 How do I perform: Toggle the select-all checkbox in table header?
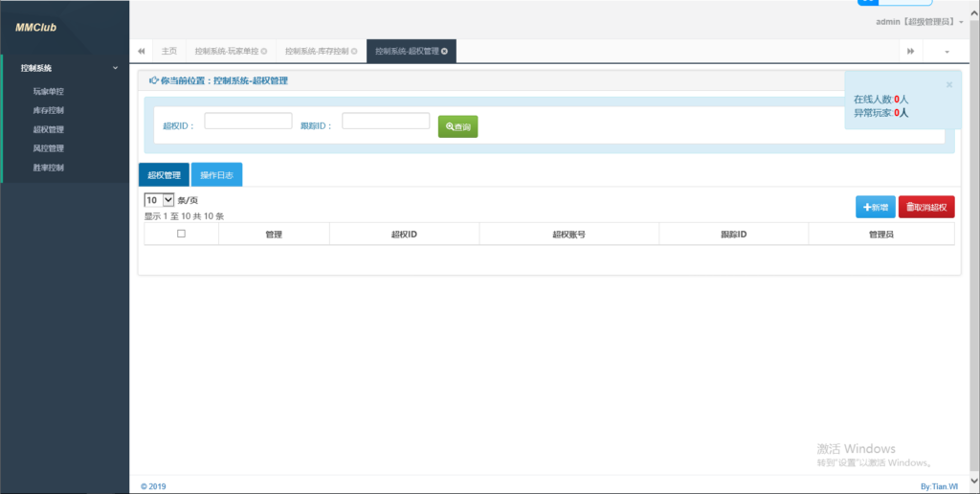click(x=181, y=234)
